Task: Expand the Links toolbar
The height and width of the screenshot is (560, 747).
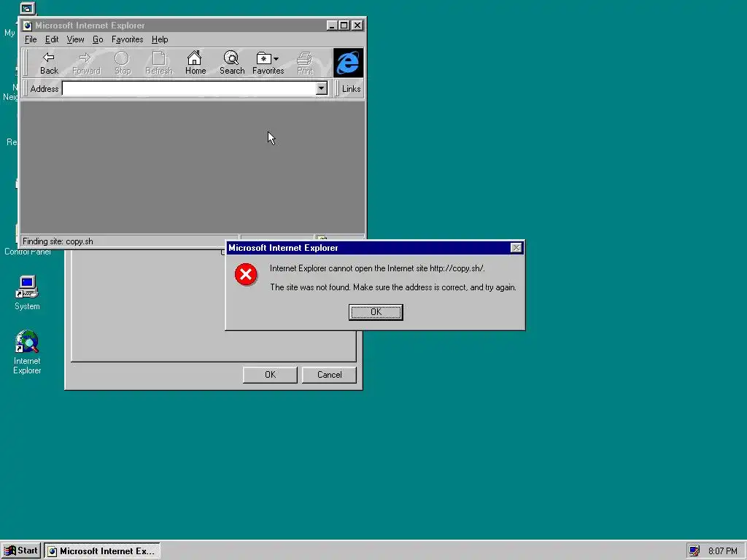Action: pos(351,89)
